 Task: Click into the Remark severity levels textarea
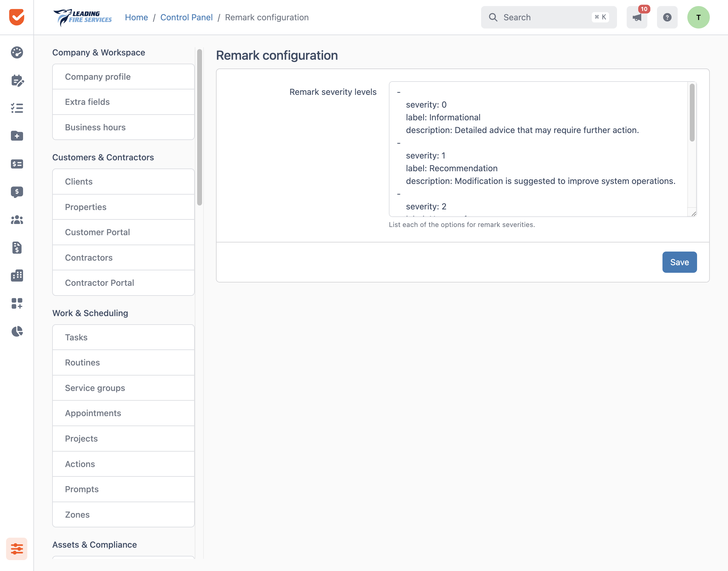[x=543, y=149]
